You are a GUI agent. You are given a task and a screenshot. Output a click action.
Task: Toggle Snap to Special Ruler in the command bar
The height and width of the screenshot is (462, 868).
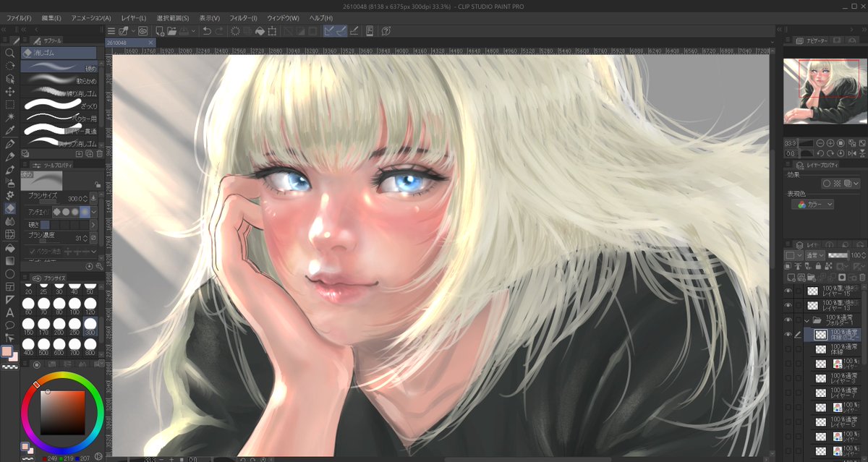(341, 31)
